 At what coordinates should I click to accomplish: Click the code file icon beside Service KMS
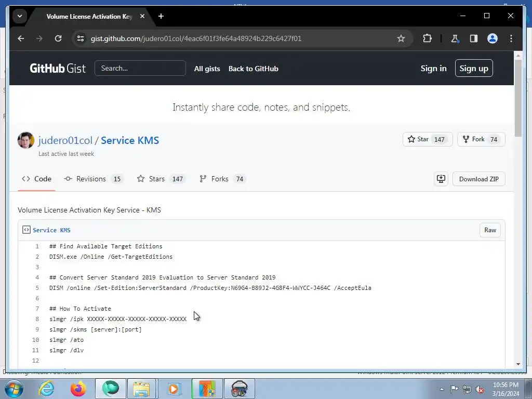pos(26,230)
